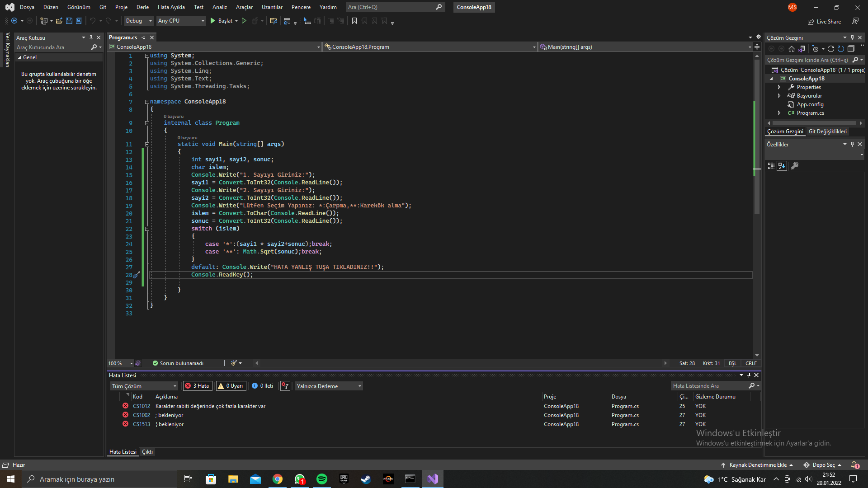Open the feedback icon near Live Share
This screenshot has height=488, width=868.
pyautogui.click(x=855, y=21)
